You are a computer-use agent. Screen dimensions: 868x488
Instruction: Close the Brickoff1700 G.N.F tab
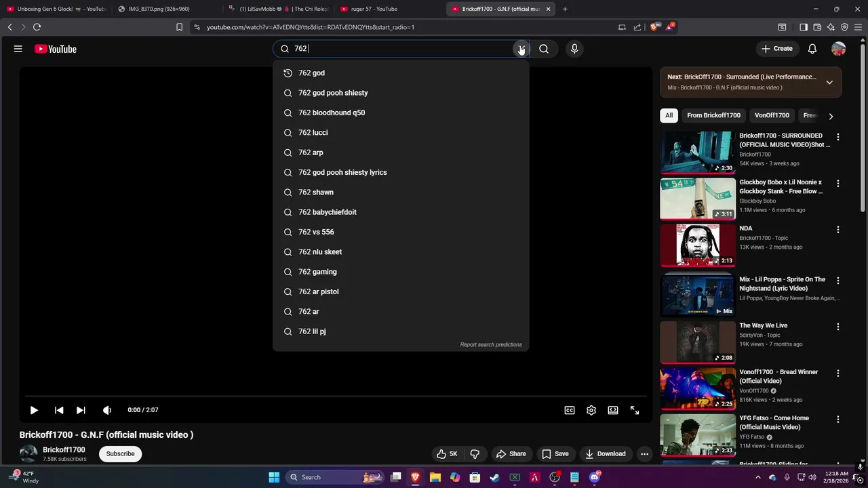tap(548, 9)
